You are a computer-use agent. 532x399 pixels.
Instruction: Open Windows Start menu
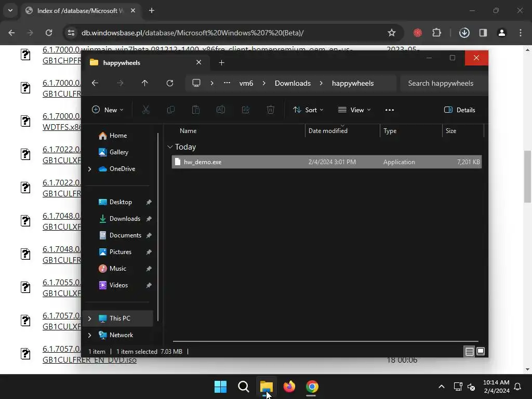(x=220, y=387)
